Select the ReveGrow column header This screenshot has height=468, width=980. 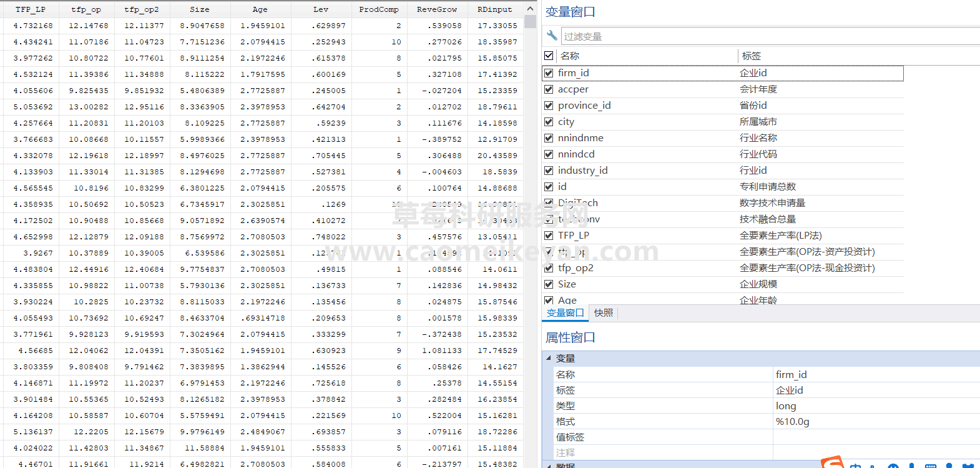click(437, 9)
